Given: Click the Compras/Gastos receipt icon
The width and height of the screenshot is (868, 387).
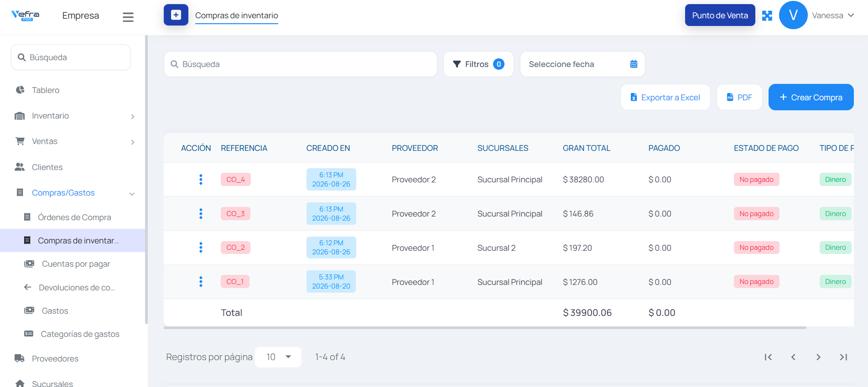Looking at the screenshot, I should point(20,193).
